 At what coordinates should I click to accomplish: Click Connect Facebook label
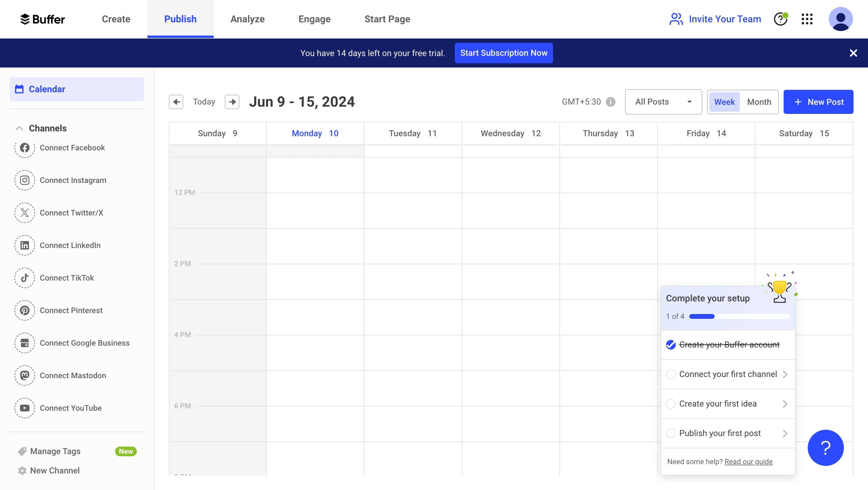coord(72,148)
